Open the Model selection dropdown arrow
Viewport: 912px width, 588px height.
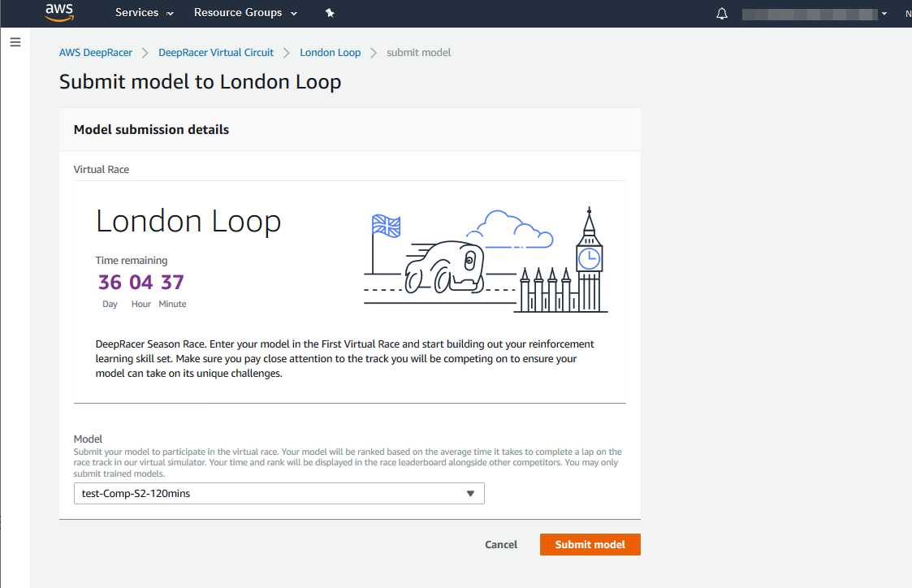[470, 494]
